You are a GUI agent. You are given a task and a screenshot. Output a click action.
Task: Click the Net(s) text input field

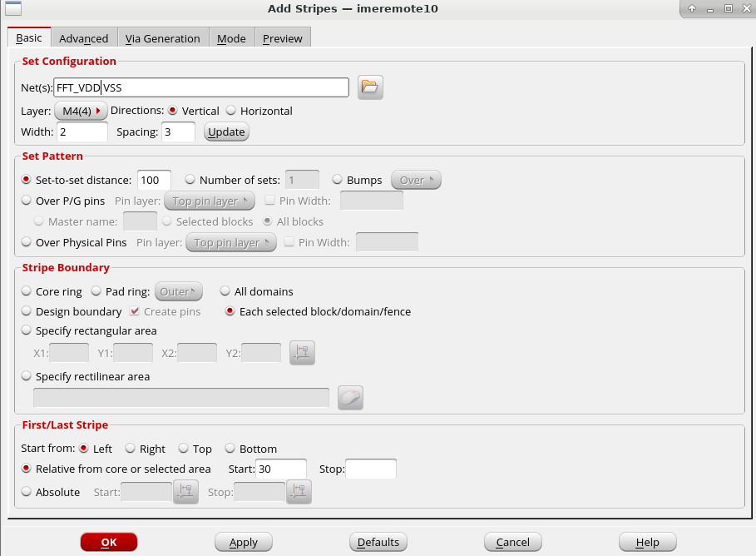click(x=201, y=87)
